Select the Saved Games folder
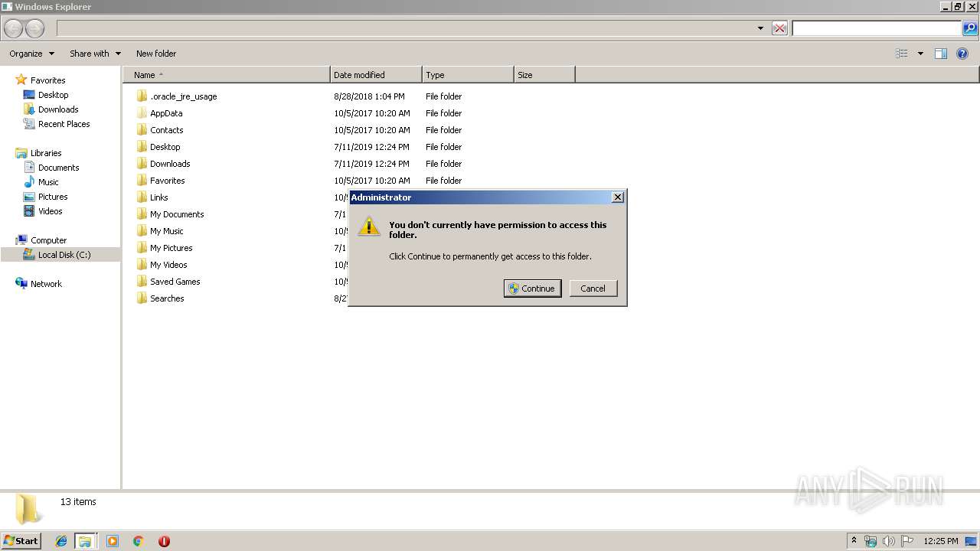 [175, 282]
